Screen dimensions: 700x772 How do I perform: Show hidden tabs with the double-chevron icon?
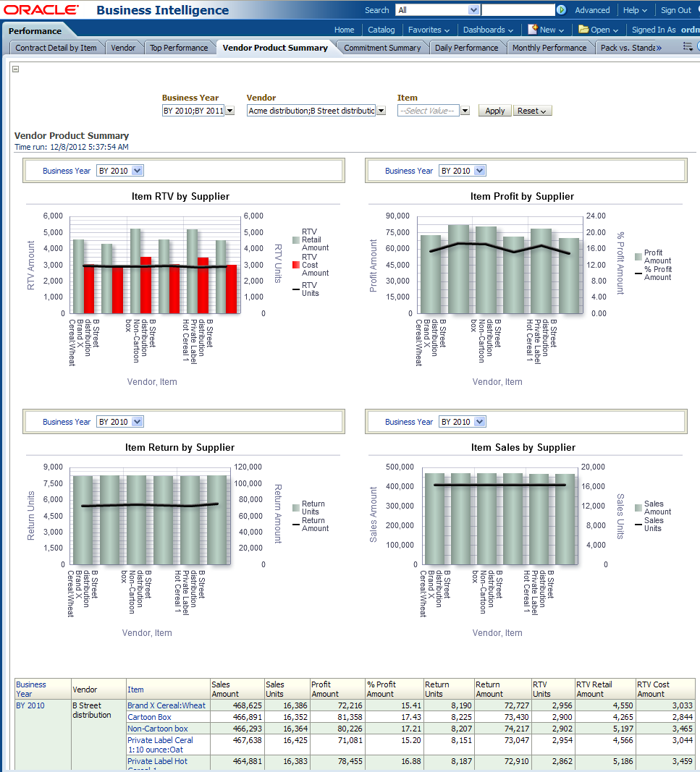click(658, 48)
